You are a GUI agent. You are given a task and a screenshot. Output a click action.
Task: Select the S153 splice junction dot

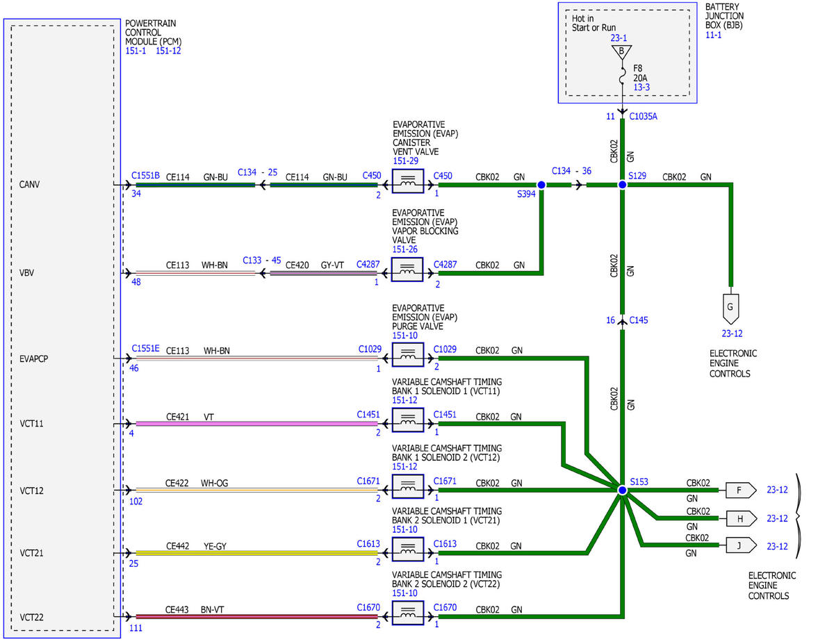pos(622,490)
